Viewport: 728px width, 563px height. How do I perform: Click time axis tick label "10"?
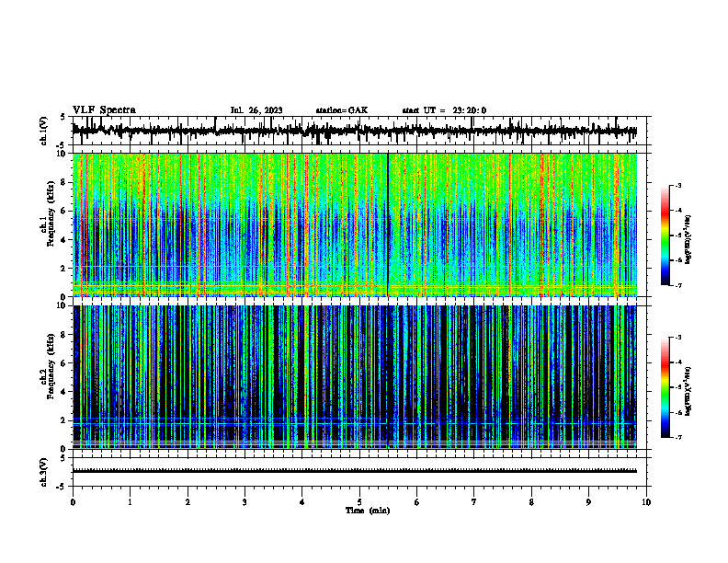click(646, 502)
